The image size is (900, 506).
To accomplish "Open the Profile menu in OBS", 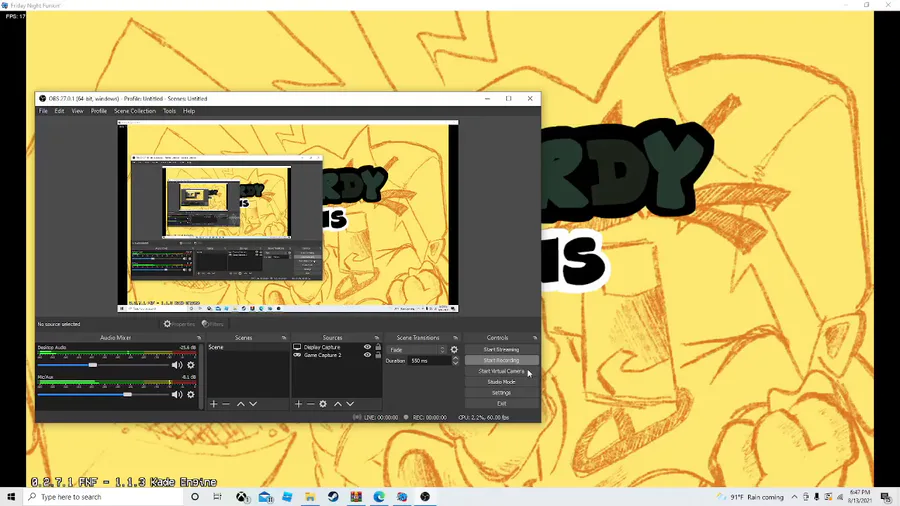I will click(99, 111).
